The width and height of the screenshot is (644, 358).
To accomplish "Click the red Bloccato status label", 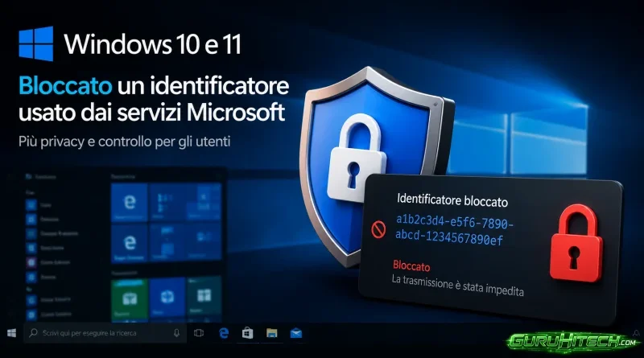I will 411,266.
